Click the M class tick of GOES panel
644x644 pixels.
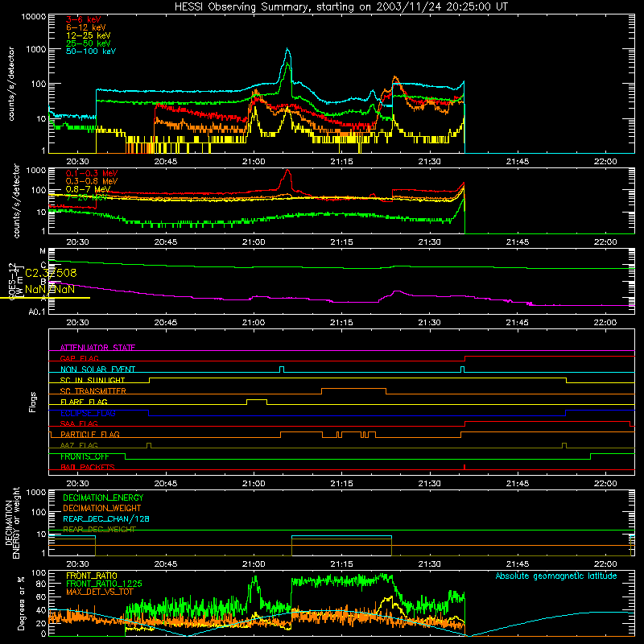pos(43,251)
